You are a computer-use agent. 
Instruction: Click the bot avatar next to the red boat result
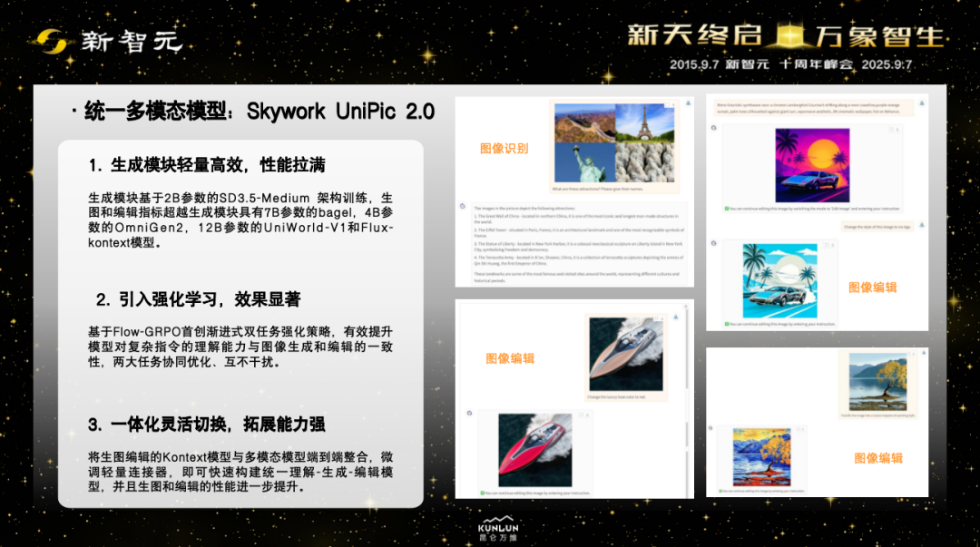[x=469, y=414]
